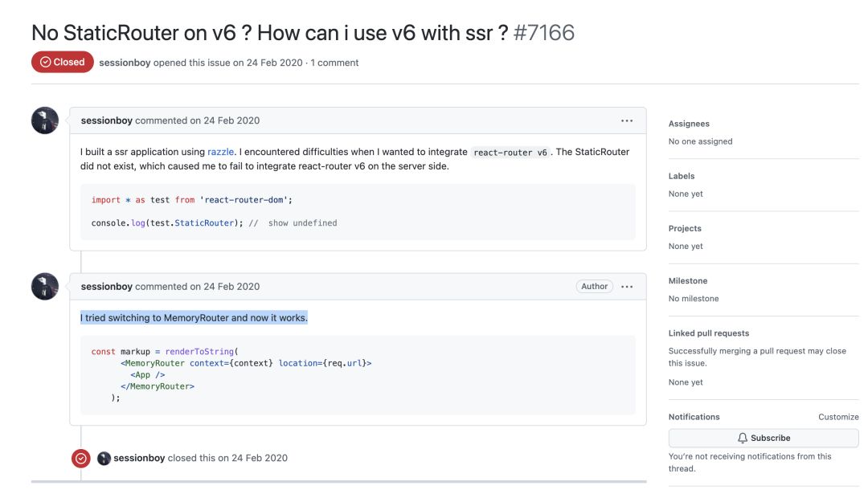Screen dimensions: 868x498
Task: Click sessionboy name in second comment header
Action: [107, 286]
